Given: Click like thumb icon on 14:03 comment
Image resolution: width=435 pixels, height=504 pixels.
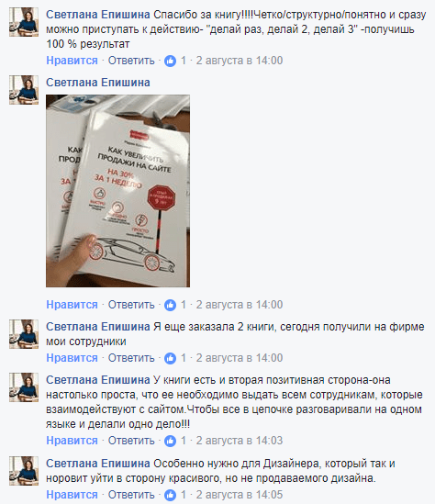Looking at the screenshot, I should tap(171, 441).
